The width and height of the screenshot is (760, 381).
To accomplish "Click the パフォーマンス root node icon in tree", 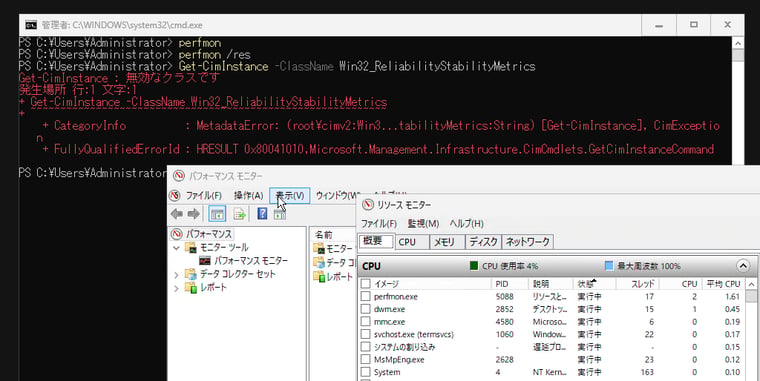I will (177, 234).
